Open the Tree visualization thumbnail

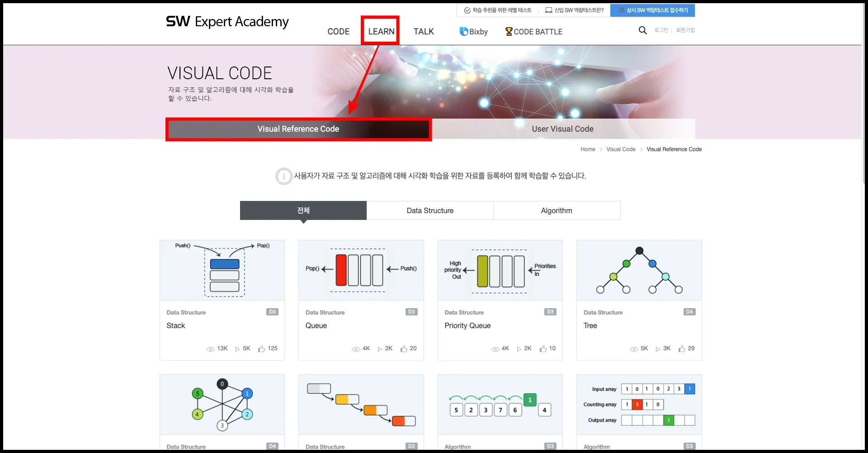(639, 270)
